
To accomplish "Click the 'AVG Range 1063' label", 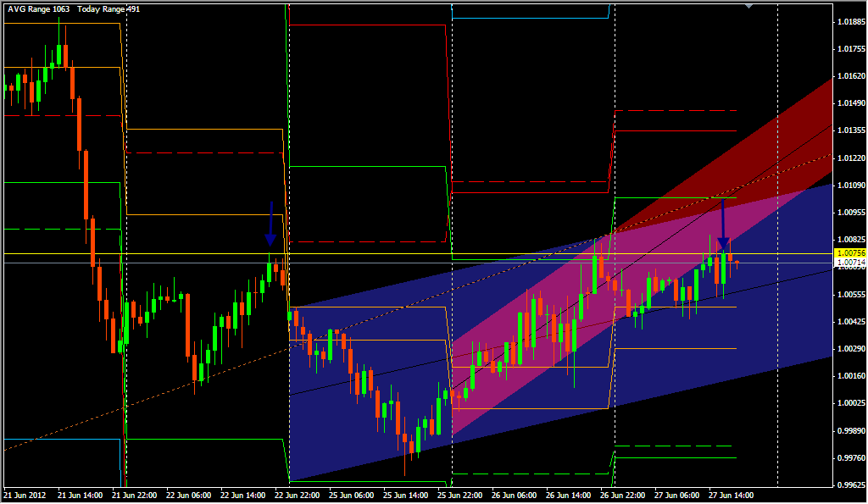I will [39, 9].
